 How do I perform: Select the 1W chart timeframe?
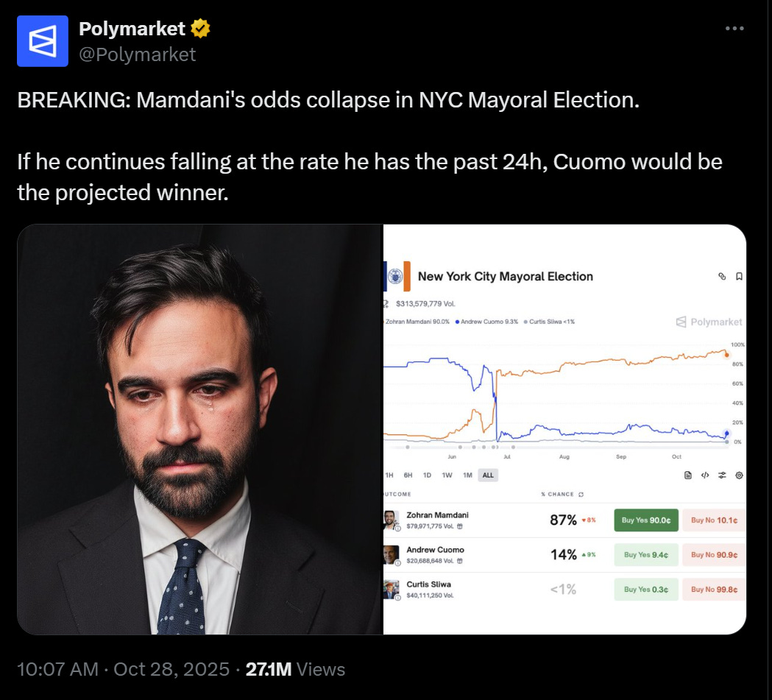tap(447, 475)
